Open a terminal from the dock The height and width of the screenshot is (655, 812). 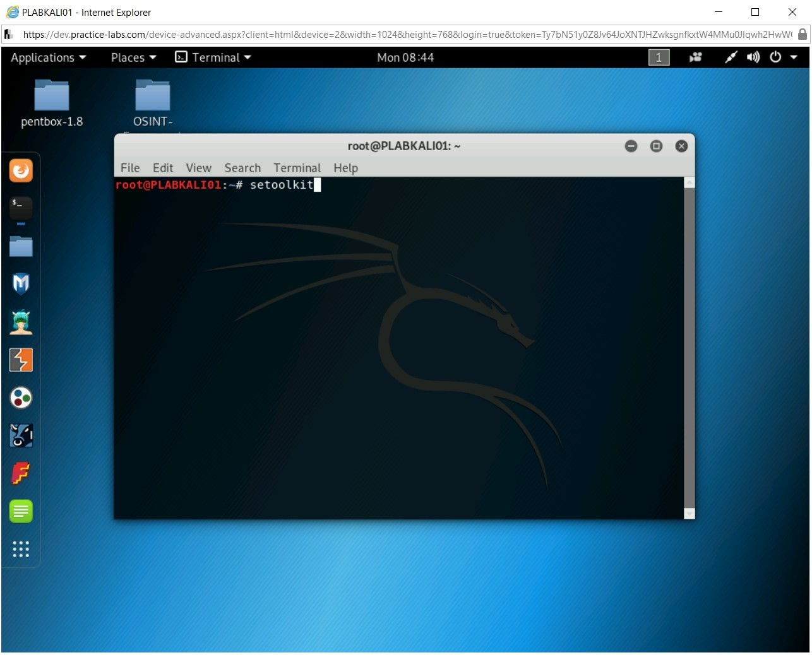tap(21, 208)
